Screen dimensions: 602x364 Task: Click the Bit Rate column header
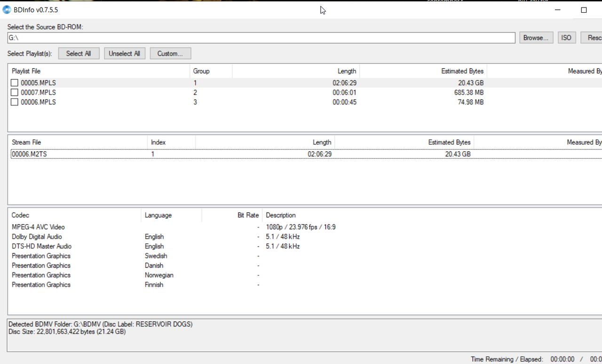coord(232,216)
